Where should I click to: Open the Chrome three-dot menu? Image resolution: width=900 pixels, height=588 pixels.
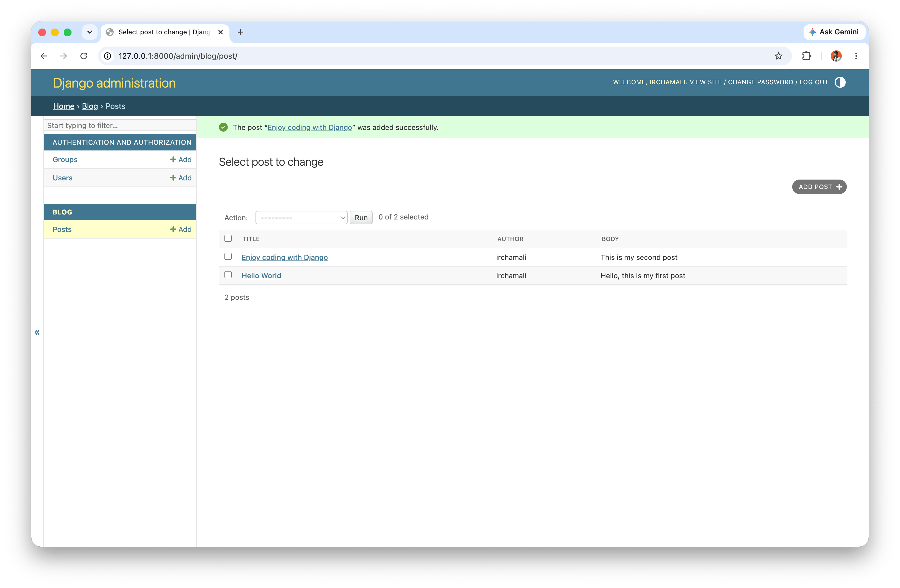(856, 56)
